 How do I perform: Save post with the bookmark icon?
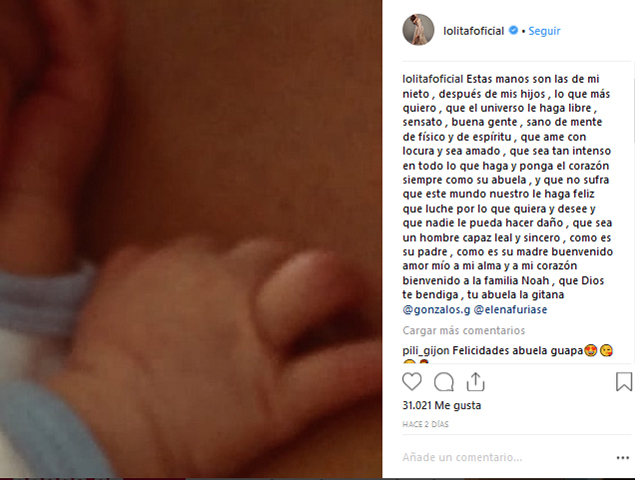[624, 382]
